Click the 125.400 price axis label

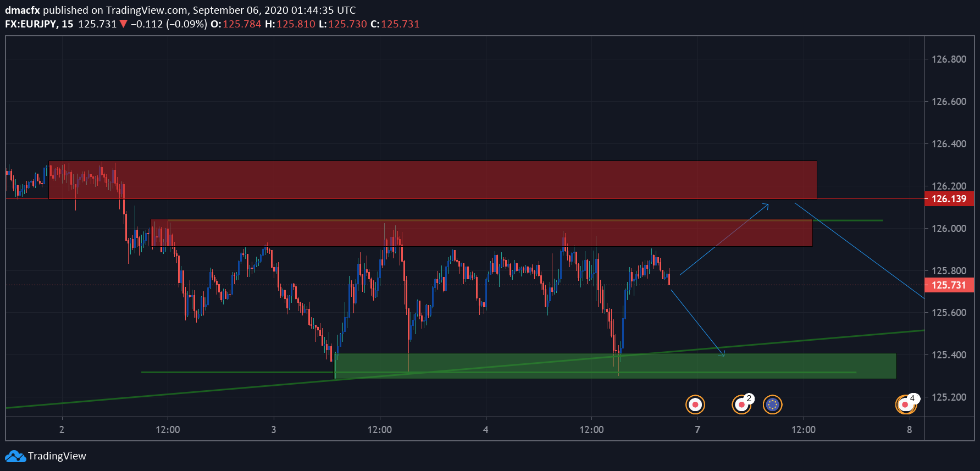[x=949, y=355]
